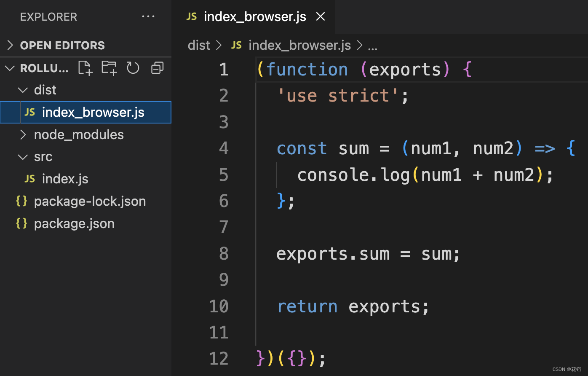588x376 pixels.
Task: Click the EXPLORER panel title
Action: [48, 17]
